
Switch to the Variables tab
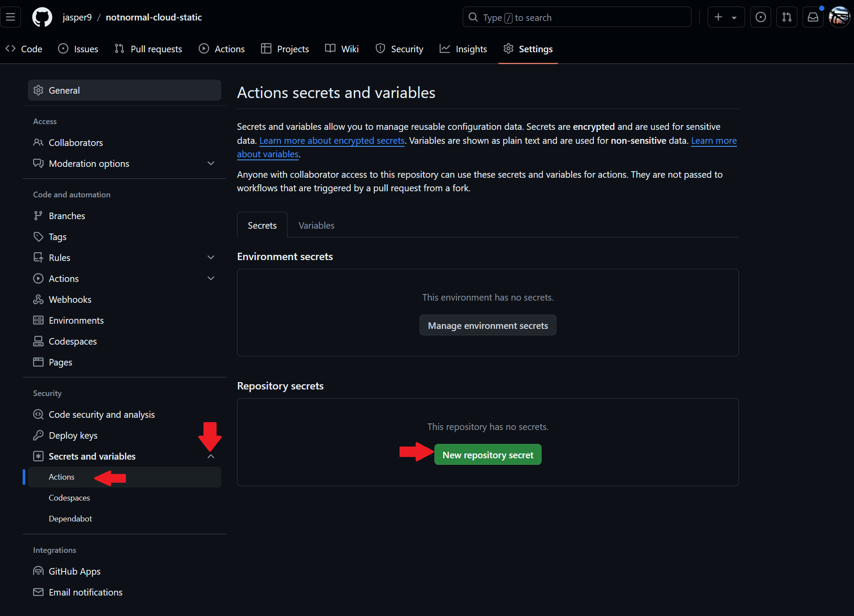coord(316,225)
